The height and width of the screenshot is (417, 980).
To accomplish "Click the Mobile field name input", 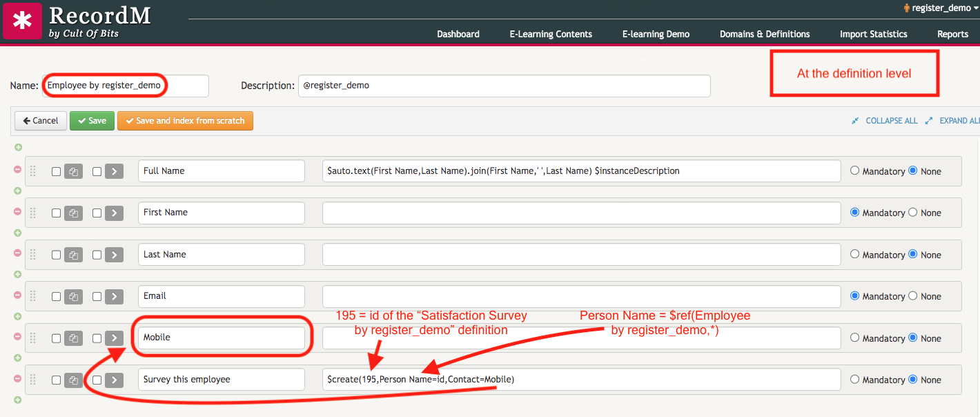I will (x=222, y=338).
